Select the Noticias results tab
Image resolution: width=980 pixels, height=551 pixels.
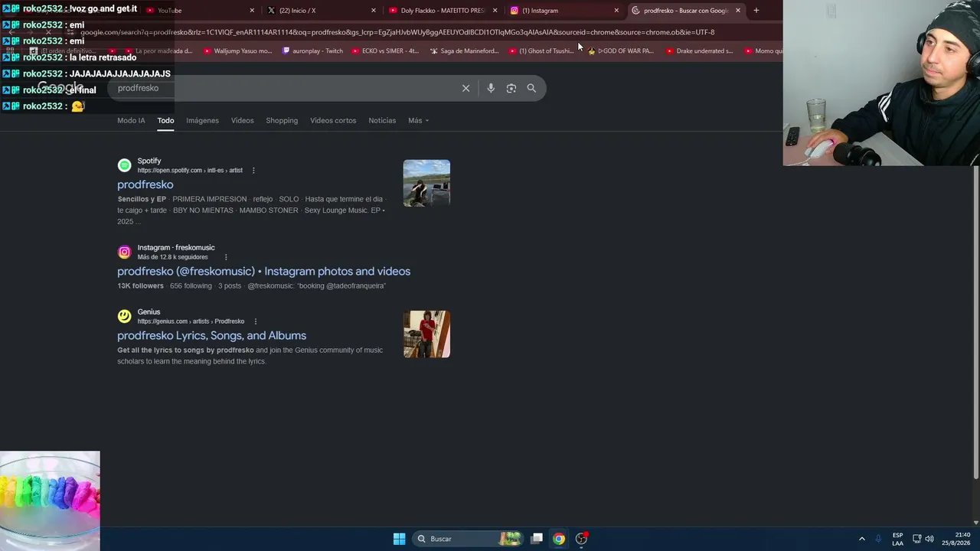pyautogui.click(x=382, y=121)
